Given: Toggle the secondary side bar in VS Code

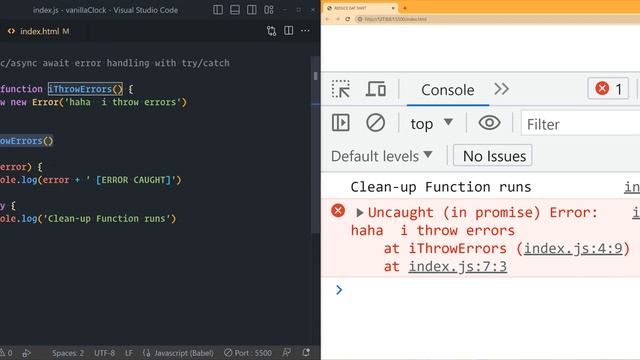Looking at the screenshot, I should coord(251,10).
